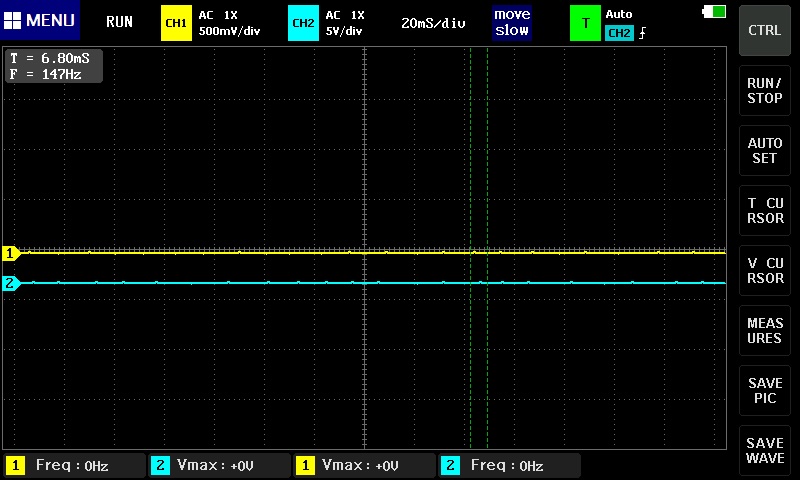Toggle the move slow speed setting
800x480 pixels.
coord(512,22)
